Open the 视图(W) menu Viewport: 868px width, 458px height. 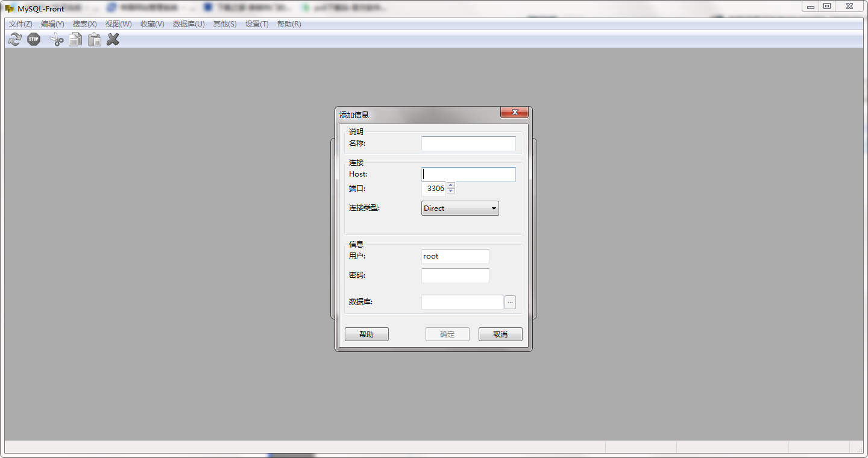click(x=118, y=24)
